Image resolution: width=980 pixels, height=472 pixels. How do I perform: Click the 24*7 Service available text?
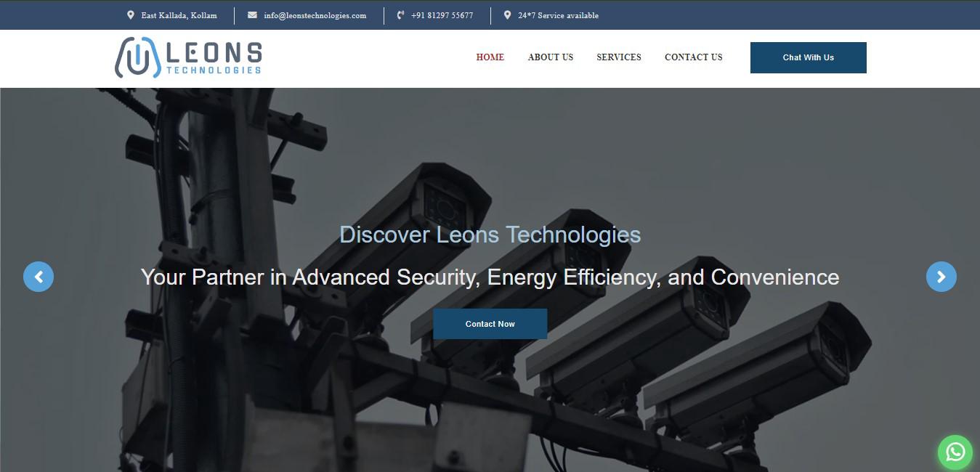pos(558,15)
